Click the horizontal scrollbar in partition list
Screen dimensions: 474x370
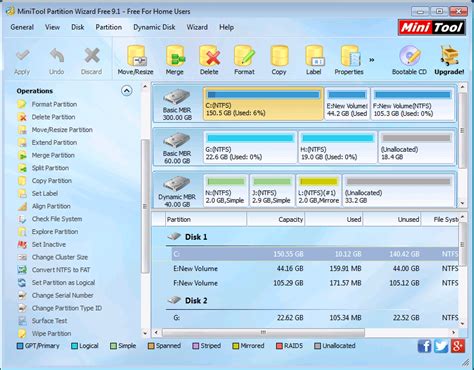pyautogui.click(x=263, y=332)
